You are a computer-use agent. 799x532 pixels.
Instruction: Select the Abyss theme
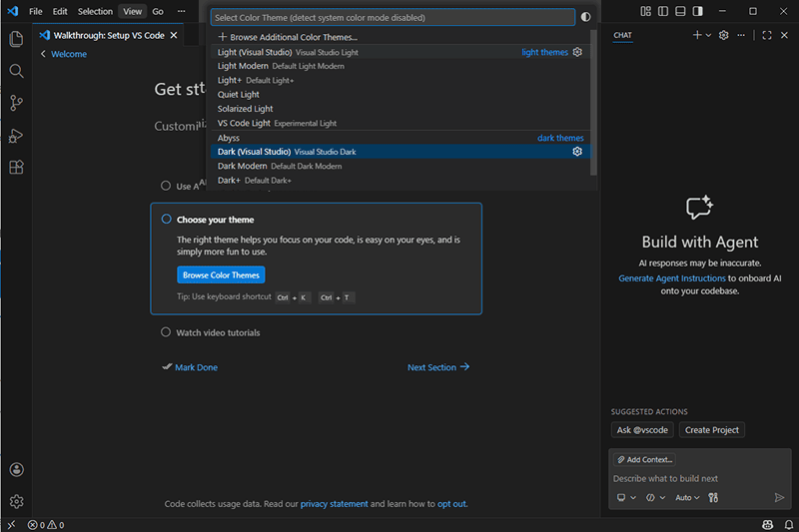coord(401,138)
